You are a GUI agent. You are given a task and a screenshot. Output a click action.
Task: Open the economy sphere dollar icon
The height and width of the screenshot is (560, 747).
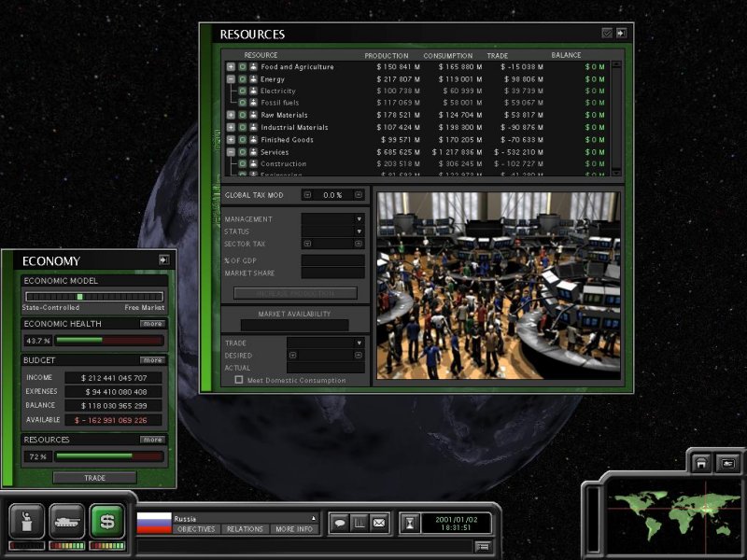pyautogui.click(x=106, y=521)
